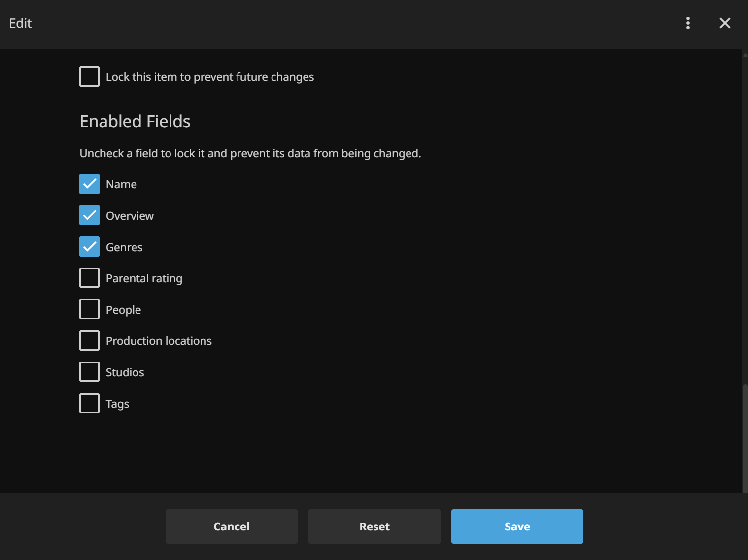The width and height of the screenshot is (748, 560).
Task: Enable lock this item checkbox
Action: 89,77
